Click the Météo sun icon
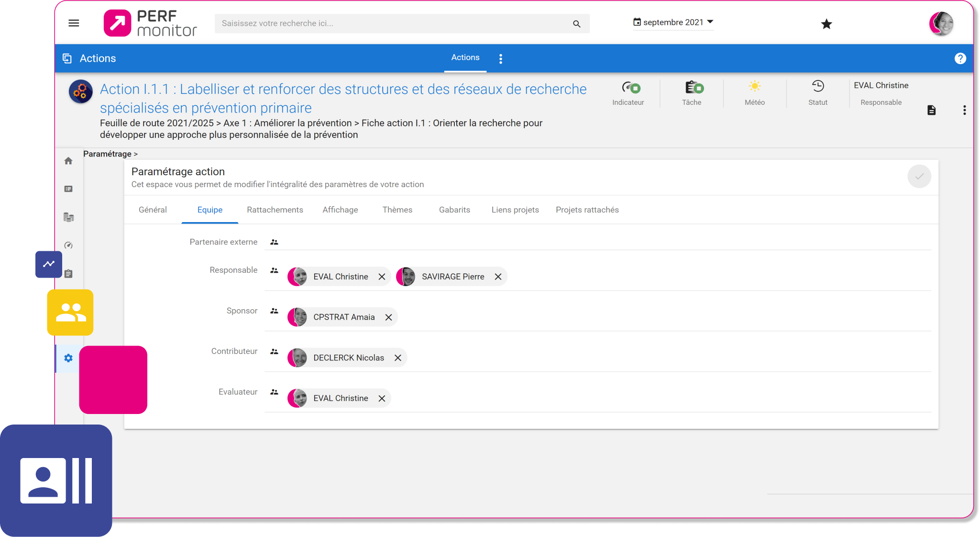The image size is (980, 537). [x=754, y=86]
